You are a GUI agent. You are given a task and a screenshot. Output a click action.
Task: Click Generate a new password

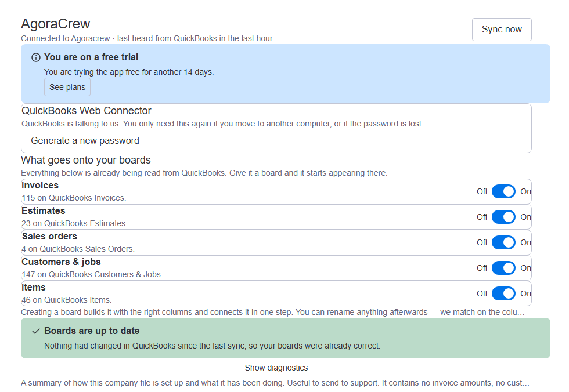85,140
